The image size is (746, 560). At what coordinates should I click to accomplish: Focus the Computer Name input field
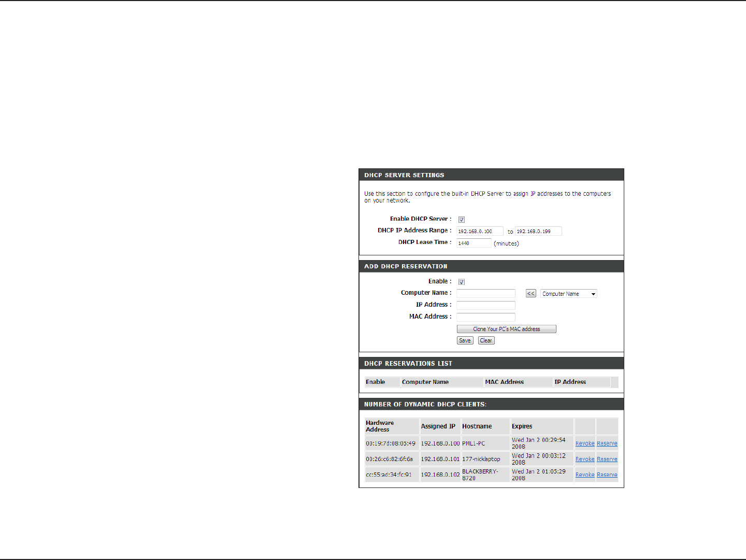coord(486,294)
